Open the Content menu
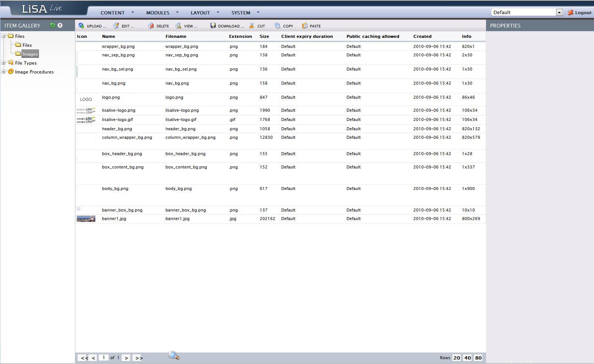 112,13
